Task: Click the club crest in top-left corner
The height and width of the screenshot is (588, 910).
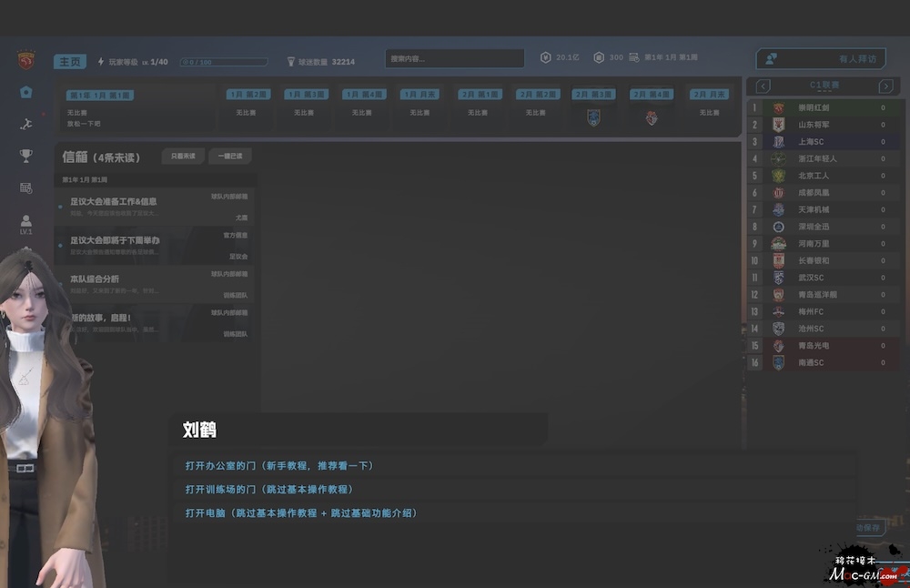Action: point(25,61)
